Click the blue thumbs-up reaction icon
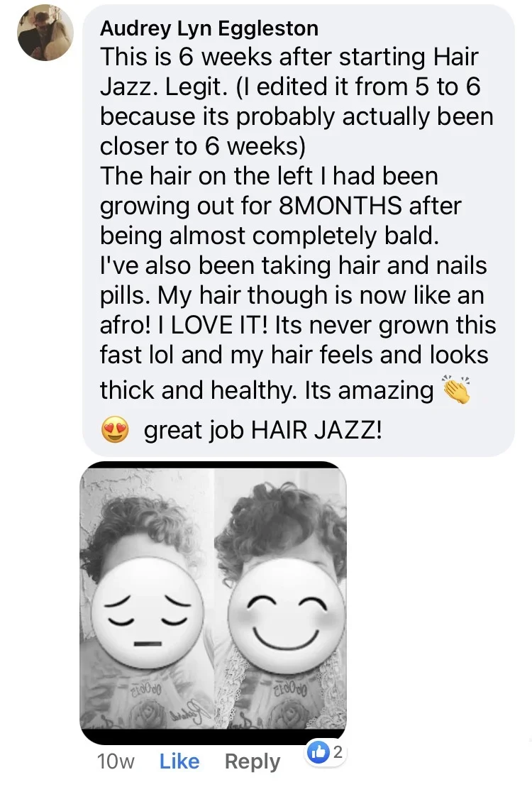Image resolution: width=532 pixels, height=804 pixels. [318, 753]
